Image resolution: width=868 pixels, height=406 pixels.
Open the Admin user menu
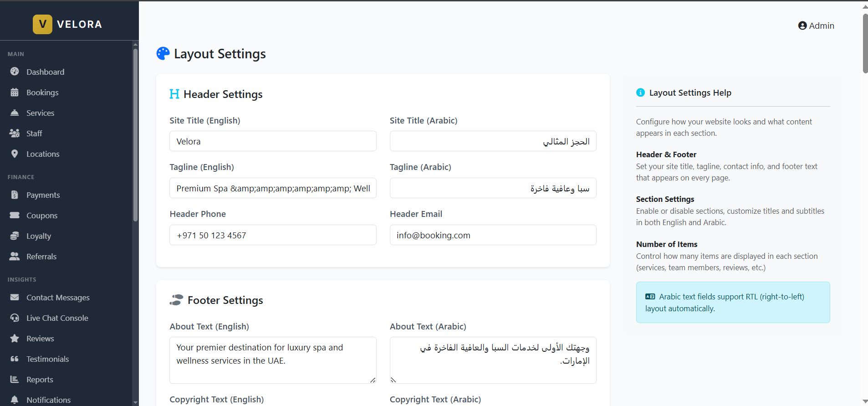point(816,26)
